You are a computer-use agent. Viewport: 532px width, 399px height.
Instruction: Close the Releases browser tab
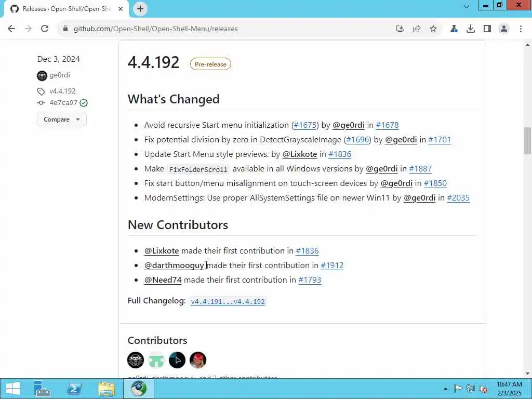pyautogui.click(x=121, y=9)
